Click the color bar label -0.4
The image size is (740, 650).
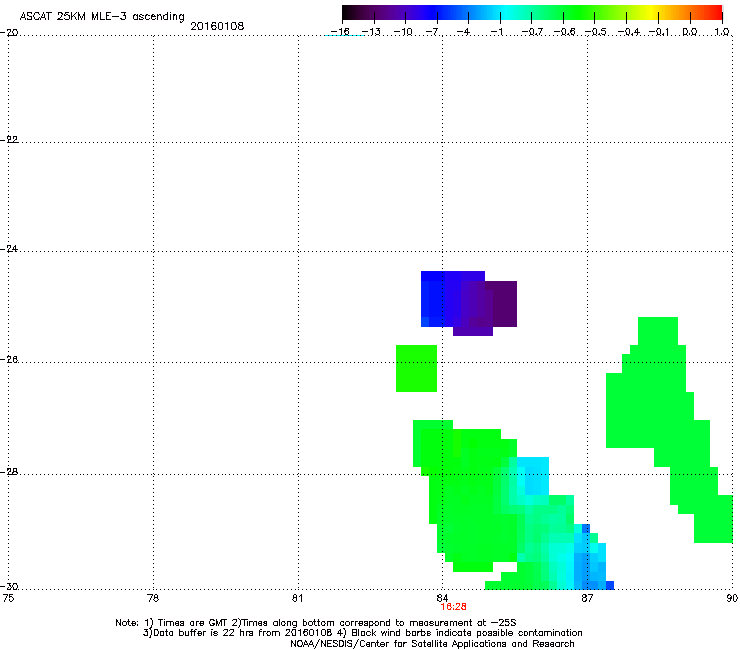tap(629, 32)
